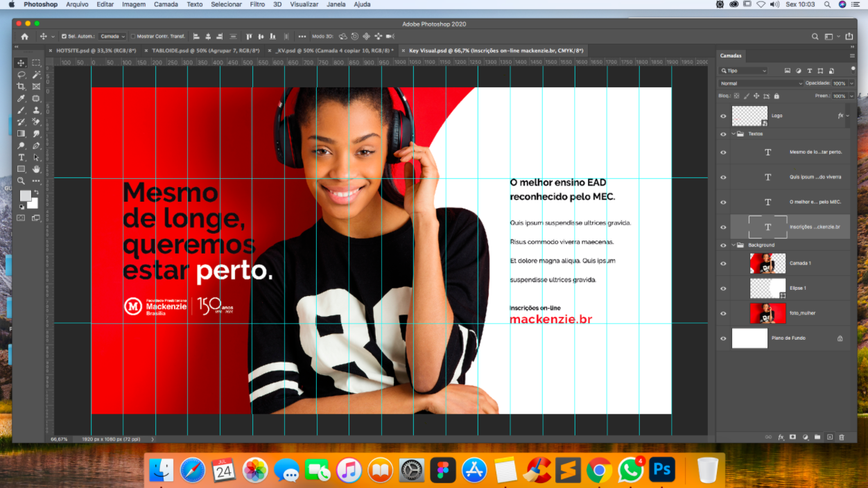The width and height of the screenshot is (868, 488).
Task: Open the Arquivo menu
Action: coord(77,4)
